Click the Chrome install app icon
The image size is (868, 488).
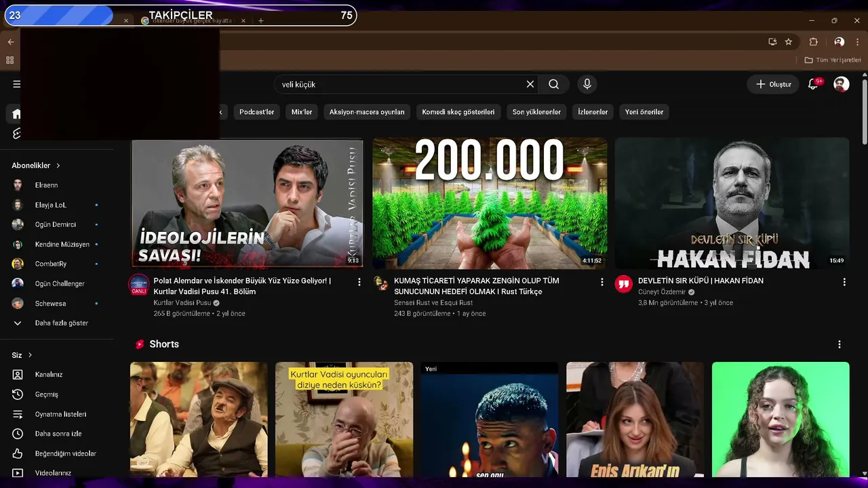click(x=772, y=41)
